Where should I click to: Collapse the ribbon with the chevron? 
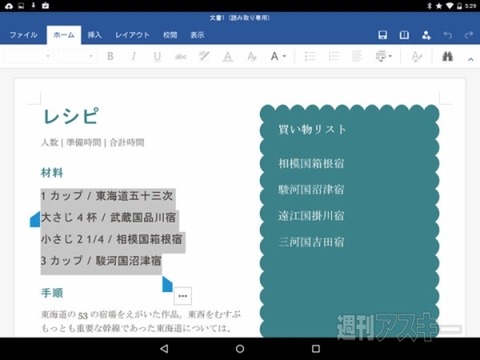471,59
